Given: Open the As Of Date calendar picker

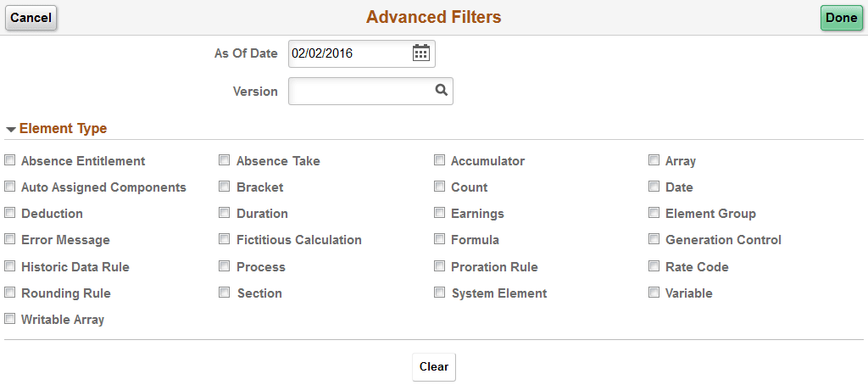Looking at the screenshot, I should point(421,53).
